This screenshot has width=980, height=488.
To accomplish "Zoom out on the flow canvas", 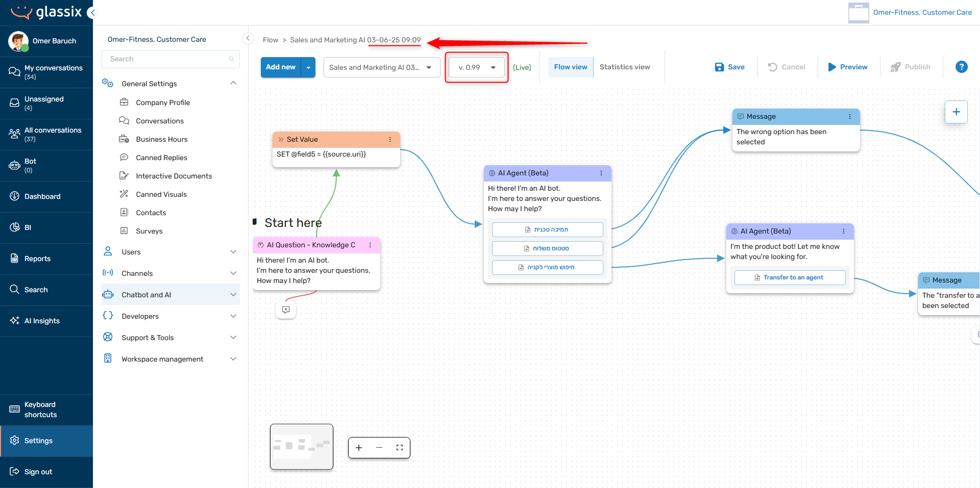I will [379, 448].
